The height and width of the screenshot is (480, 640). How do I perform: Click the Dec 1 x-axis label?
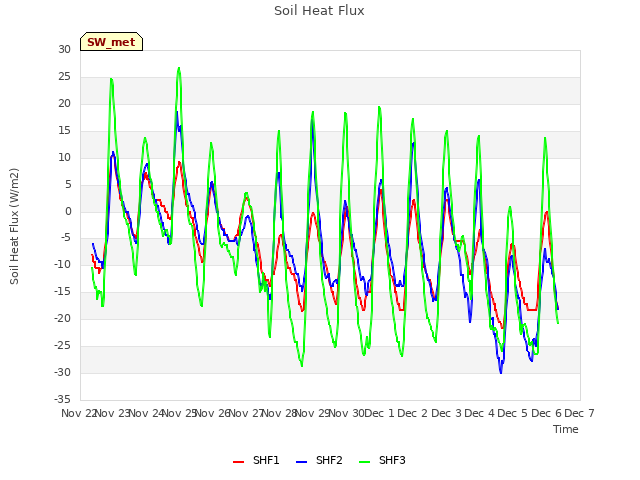(x=380, y=413)
